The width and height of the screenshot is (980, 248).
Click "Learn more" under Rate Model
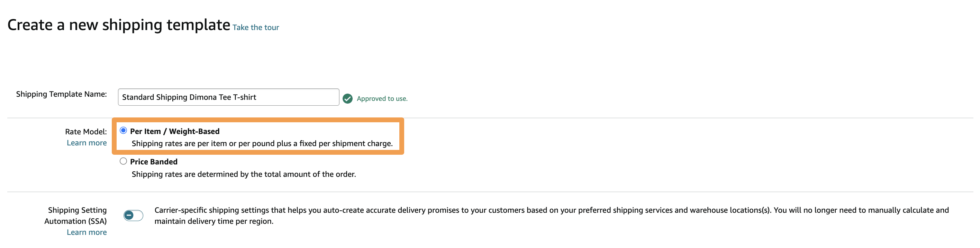coord(87,143)
